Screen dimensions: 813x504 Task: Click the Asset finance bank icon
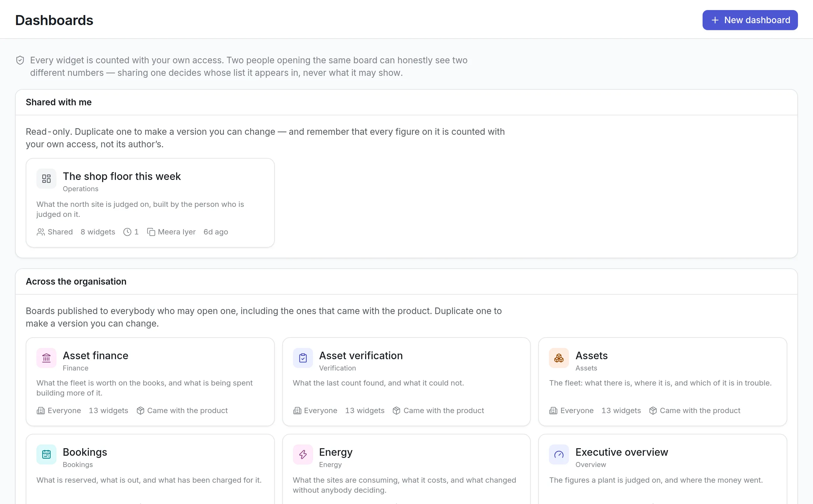[46, 358]
